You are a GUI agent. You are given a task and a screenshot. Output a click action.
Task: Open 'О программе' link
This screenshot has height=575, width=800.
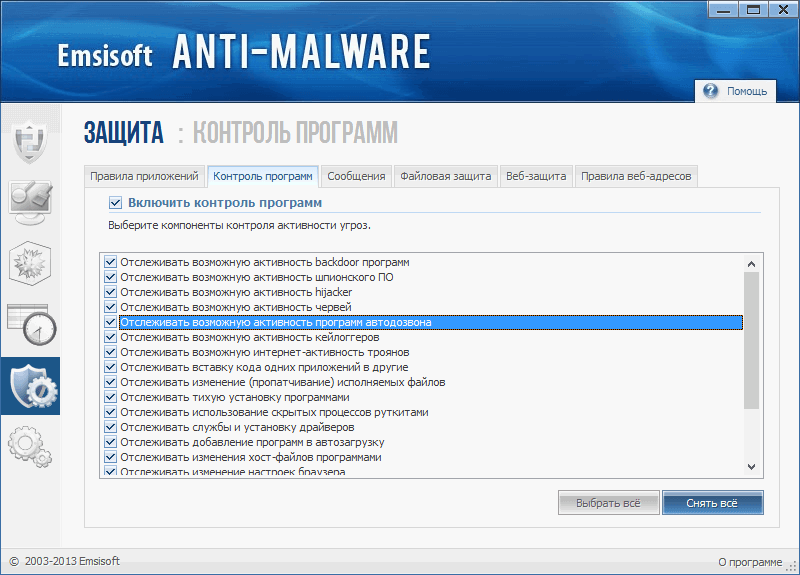pyautogui.click(x=750, y=562)
